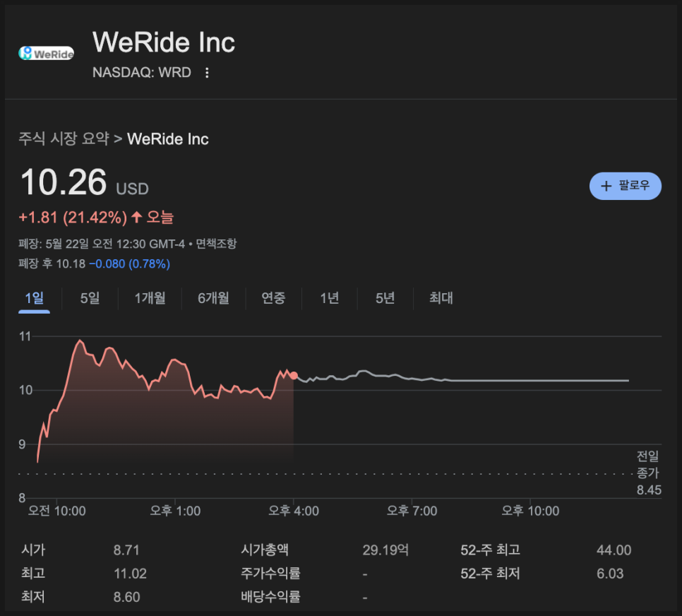Open the 6개월 chart tab

pyautogui.click(x=213, y=298)
